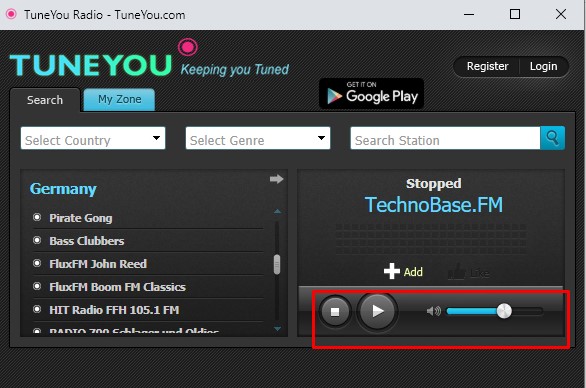
Task: Click the stop playback button
Action: (335, 311)
